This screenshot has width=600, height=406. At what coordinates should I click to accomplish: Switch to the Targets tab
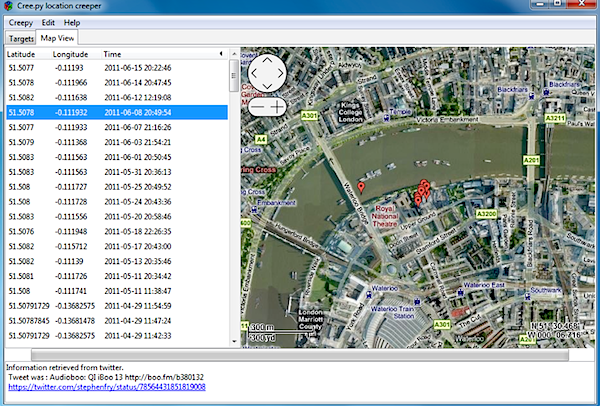[20, 38]
